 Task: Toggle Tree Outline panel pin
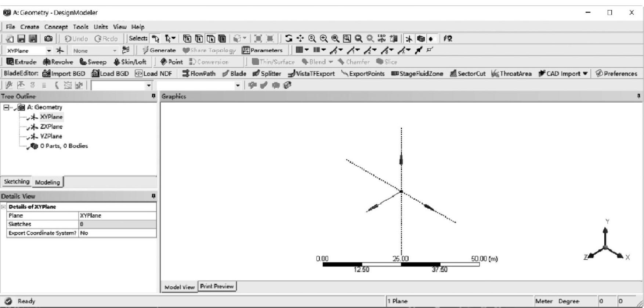click(153, 96)
